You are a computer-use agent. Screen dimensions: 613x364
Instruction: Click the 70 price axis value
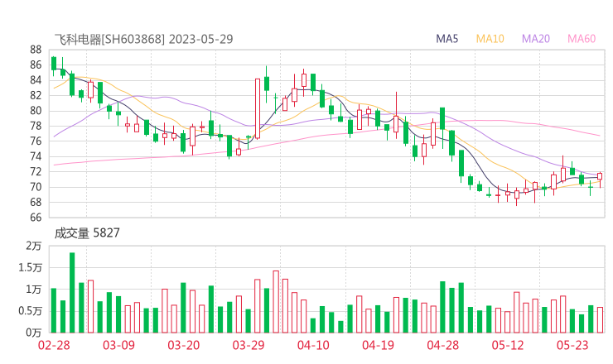[36, 187]
